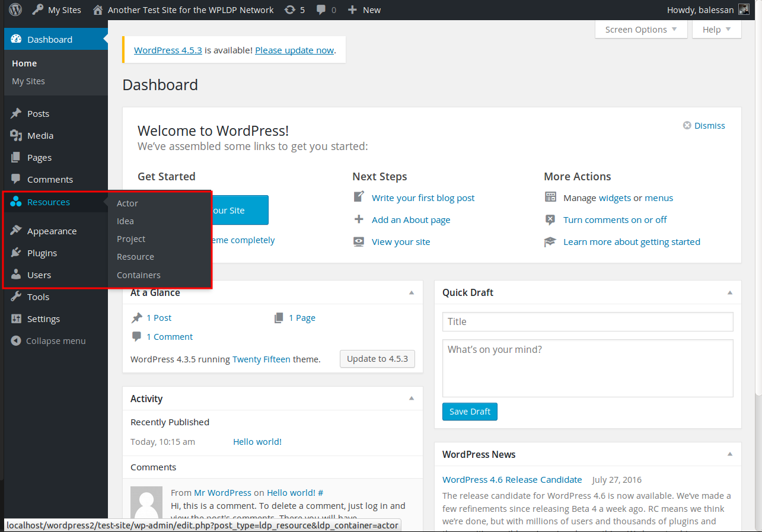The height and width of the screenshot is (532, 762).
Task: Expand the Screen Options dropdown
Action: (x=641, y=30)
